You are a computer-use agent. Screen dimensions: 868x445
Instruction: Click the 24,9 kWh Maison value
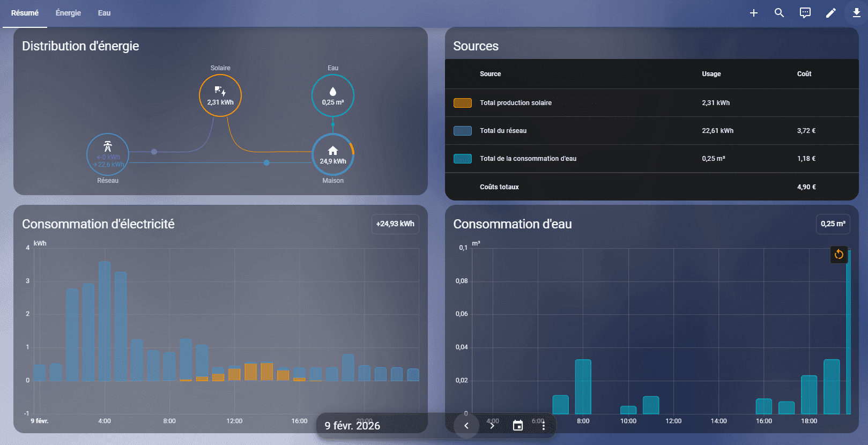click(x=333, y=161)
